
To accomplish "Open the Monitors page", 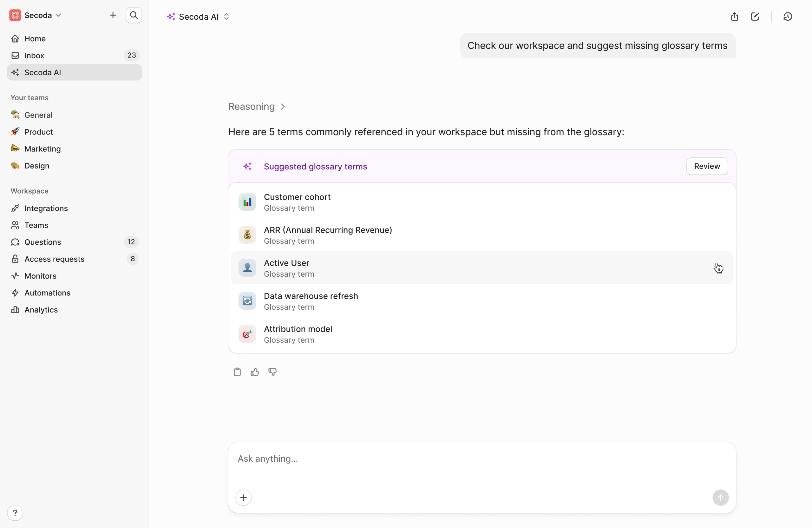I will 74,276.
